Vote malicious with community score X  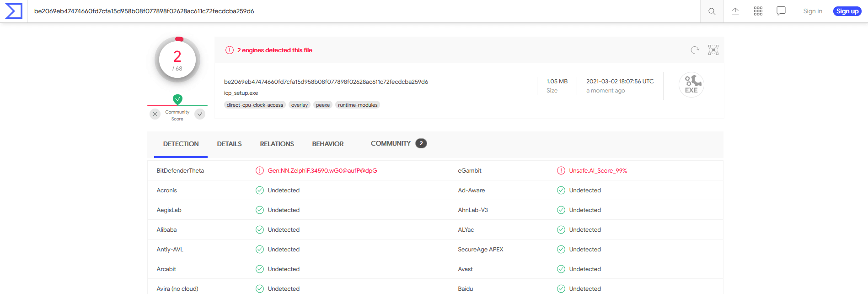[x=155, y=114]
